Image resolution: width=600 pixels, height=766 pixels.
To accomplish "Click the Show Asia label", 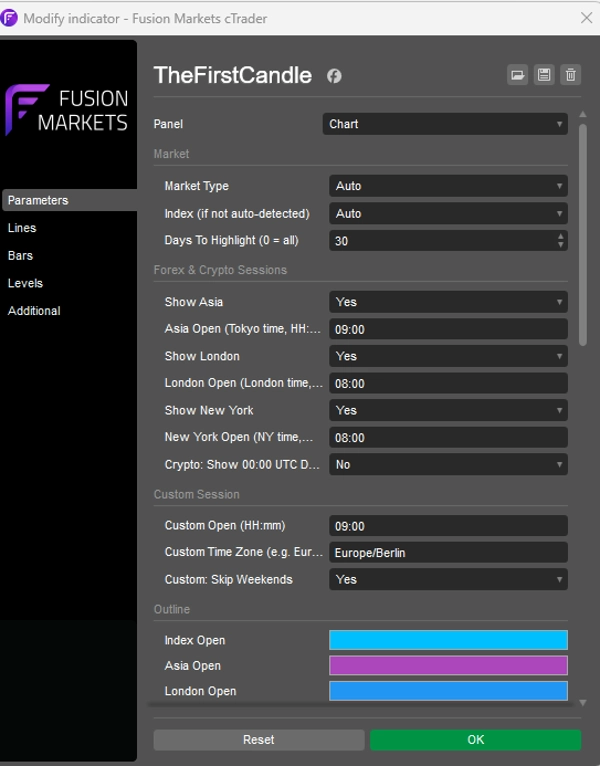I will pyautogui.click(x=194, y=302).
